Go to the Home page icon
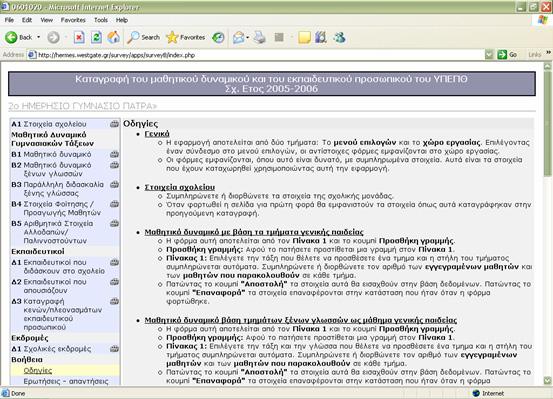Screen dimensions: 553x399 (x=114, y=37)
